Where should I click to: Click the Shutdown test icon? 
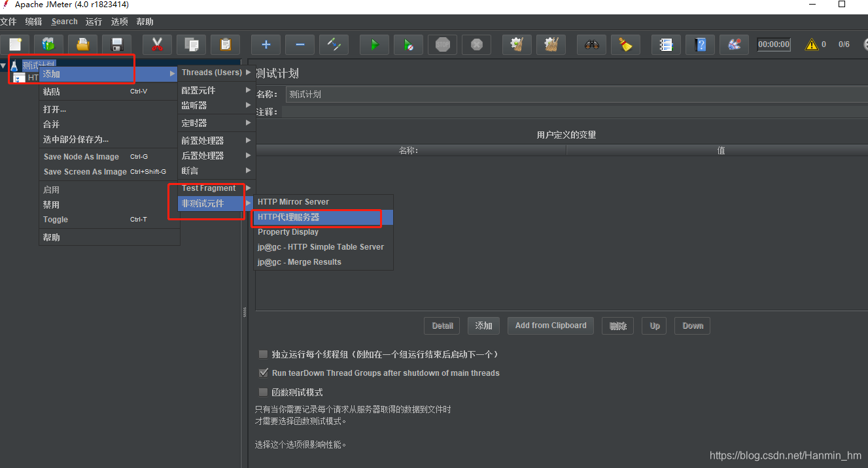(x=476, y=45)
